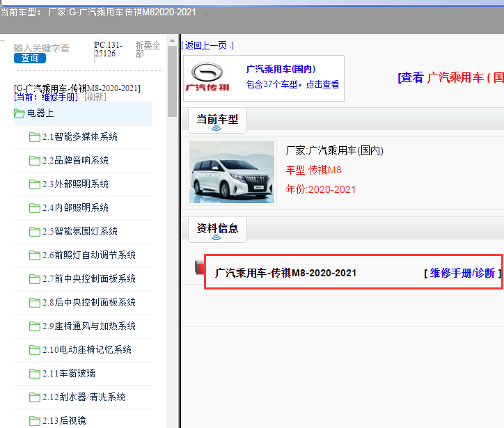Click the [G-广汽乘用车-传祺M8-2020-2021] sidebar heading
The width and height of the screenshot is (504, 428).
coord(77,88)
